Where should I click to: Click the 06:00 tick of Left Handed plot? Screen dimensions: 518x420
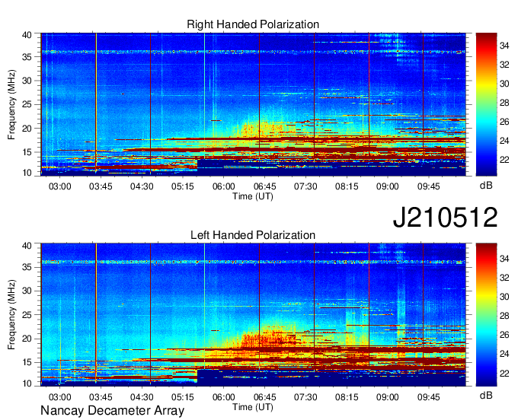tap(224, 397)
